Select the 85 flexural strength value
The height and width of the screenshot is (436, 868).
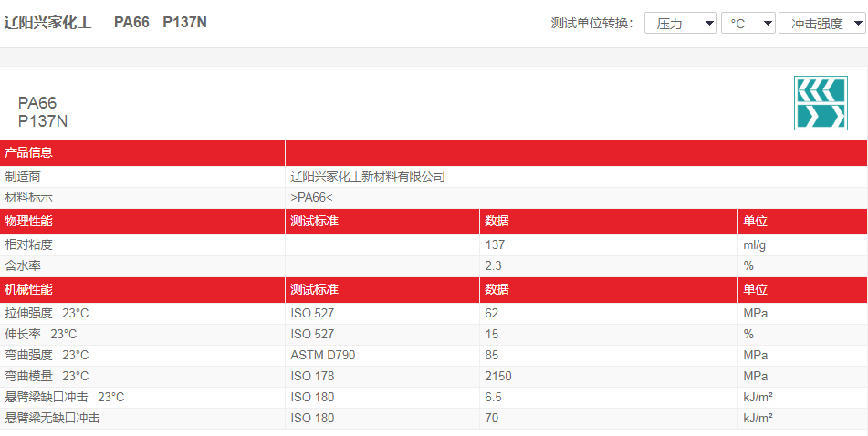[x=492, y=355]
